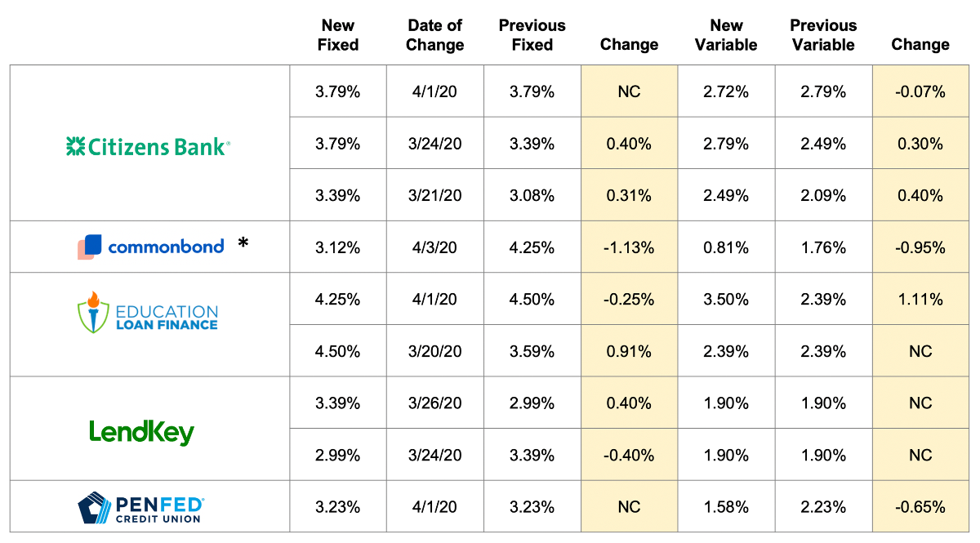Select the Previous Fixed column header

[x=532, y=35]
